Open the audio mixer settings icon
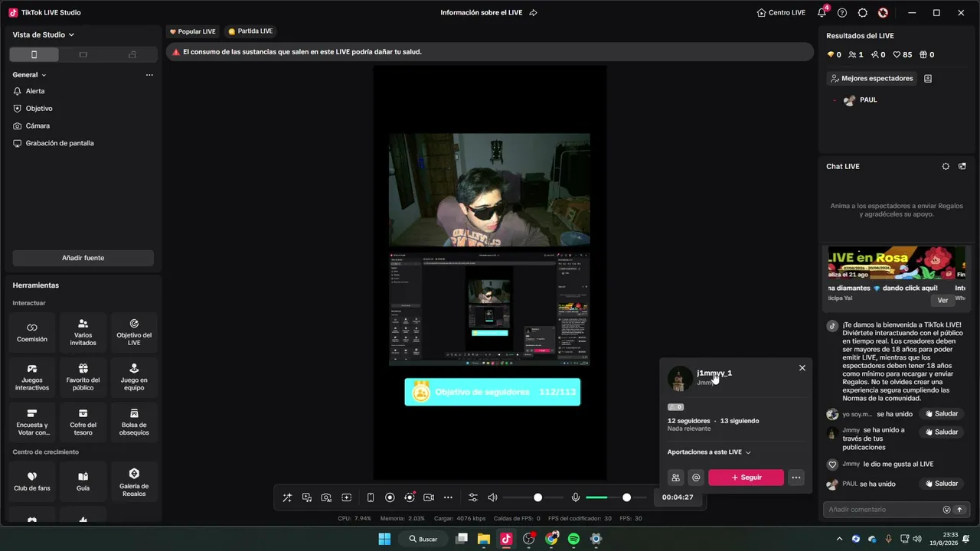The width and height of the screenshot is (980, 551). (472, 497)
